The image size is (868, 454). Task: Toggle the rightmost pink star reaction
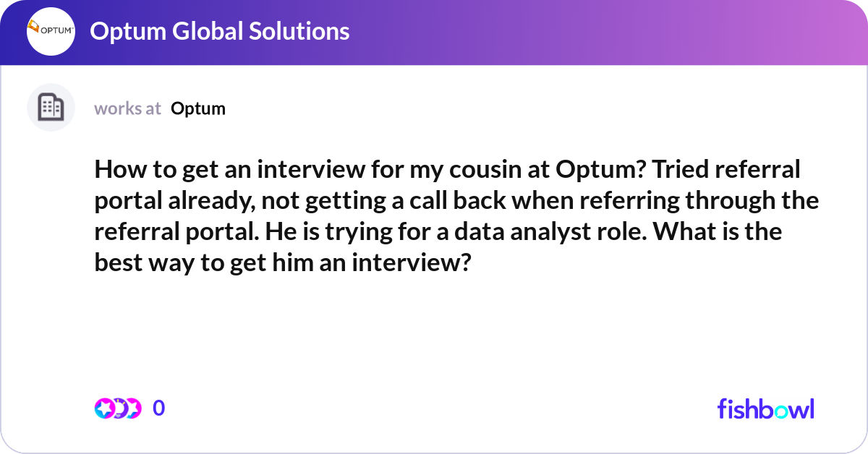point(132,408)
